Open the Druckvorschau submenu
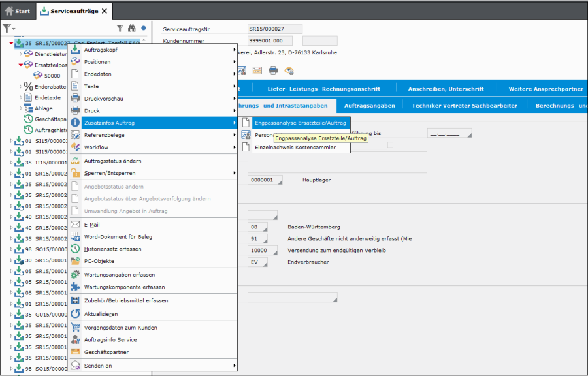The height and width of the screenshot is (376, 588). pyautogui.click(x=103, y=99)
